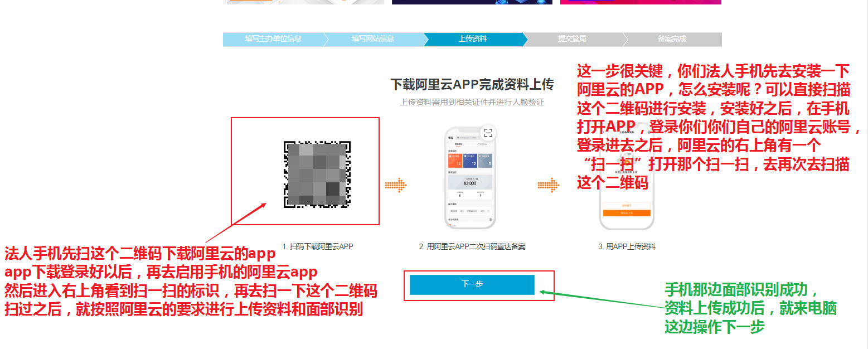Click caption 2. 用阿里云APP二次扫码直达备案
The height and width of the screenshot is (349, 868).
pos(472,246)
